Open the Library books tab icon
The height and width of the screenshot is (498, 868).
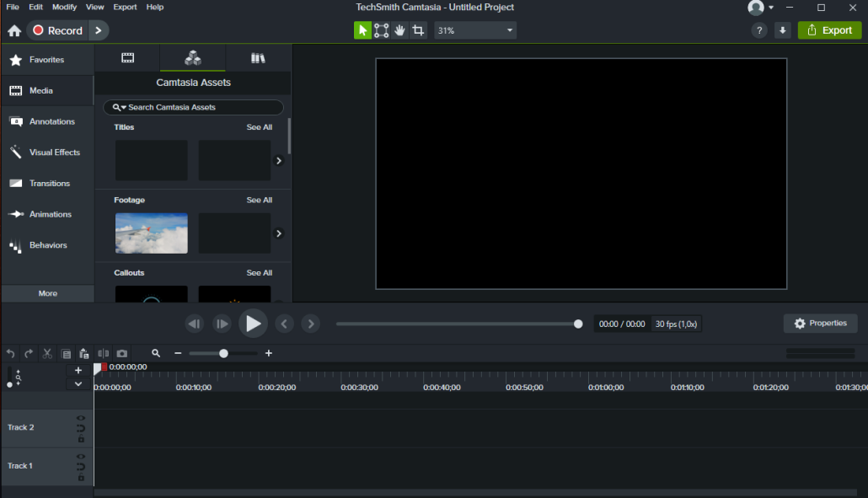(258, 58)
